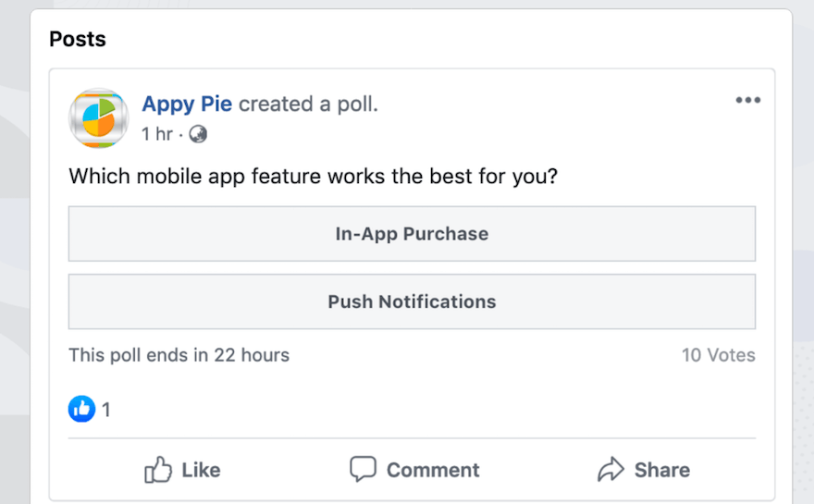Click the speech bubble Comment icon
Image resolution: width=814 pixels, height=504 pixels.
click(x=363, y=469)
